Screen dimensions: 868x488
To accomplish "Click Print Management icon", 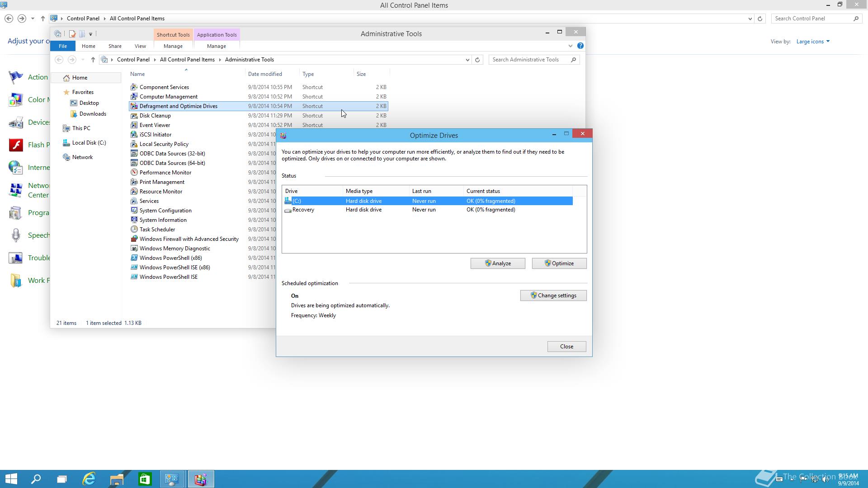I will (x=134, y=182).
